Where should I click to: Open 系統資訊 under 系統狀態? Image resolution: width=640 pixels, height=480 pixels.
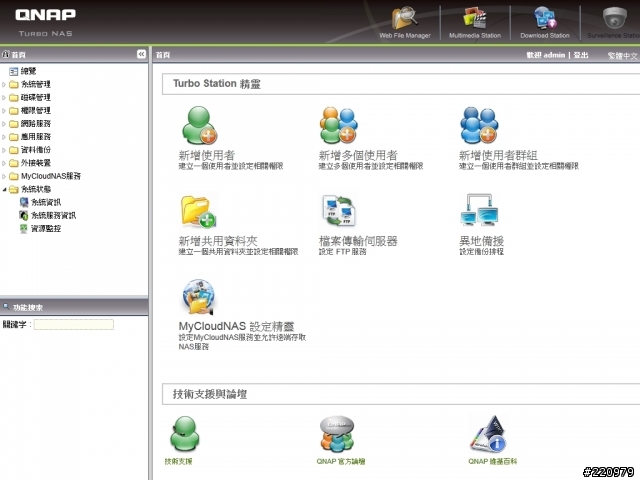click(46, 202)
